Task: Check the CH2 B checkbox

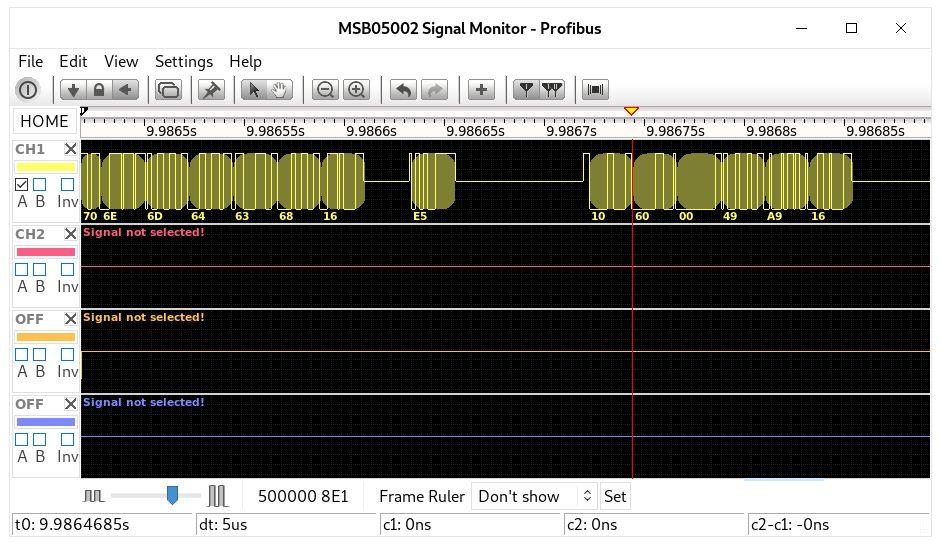Action: point(40,270)
